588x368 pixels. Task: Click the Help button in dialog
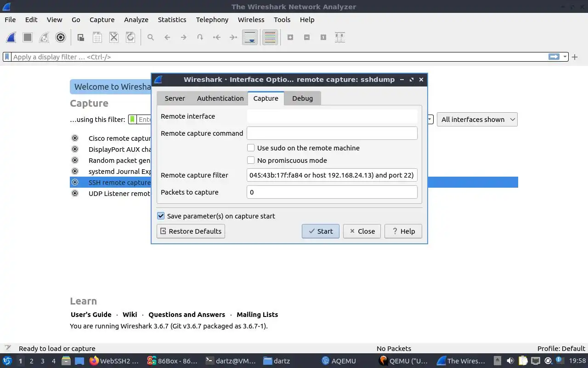pos(403,231)
